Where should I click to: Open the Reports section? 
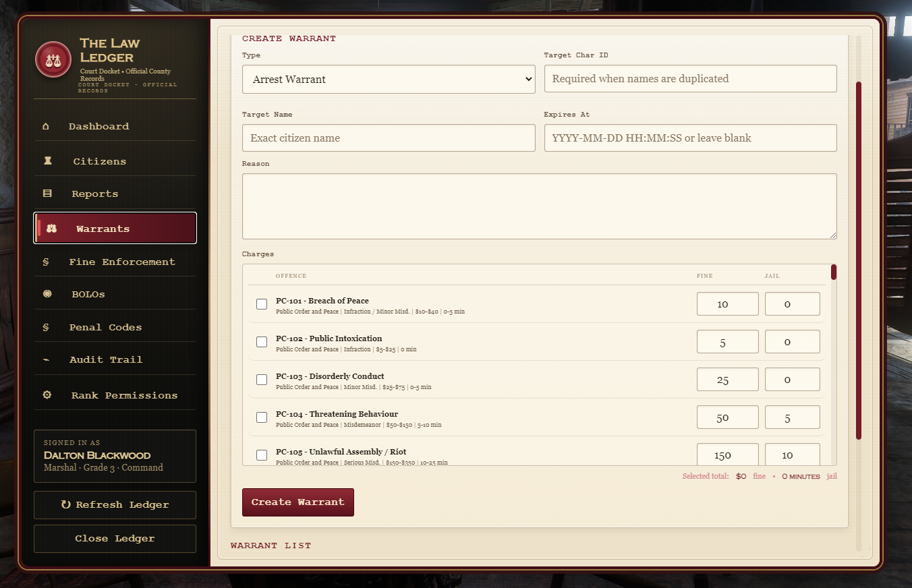click(115, 194)
